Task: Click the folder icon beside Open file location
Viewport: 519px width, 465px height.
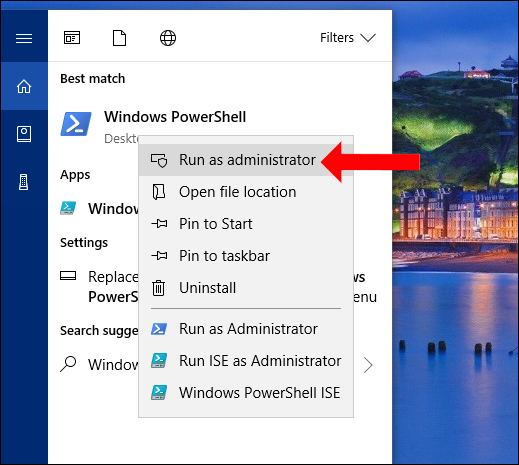Action: tap(159, 192)
